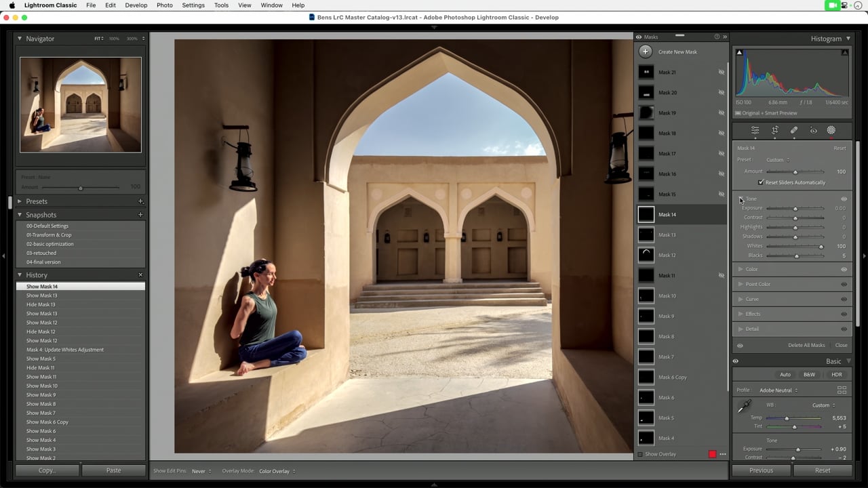
Task: Open the Settings menu
Action: click(193, 5)
